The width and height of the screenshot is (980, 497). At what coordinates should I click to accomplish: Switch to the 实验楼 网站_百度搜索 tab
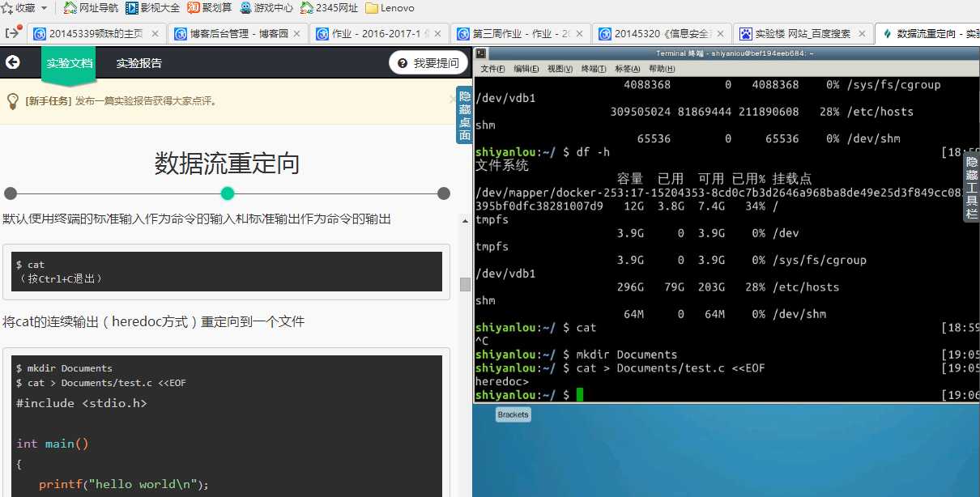point(803,33)
